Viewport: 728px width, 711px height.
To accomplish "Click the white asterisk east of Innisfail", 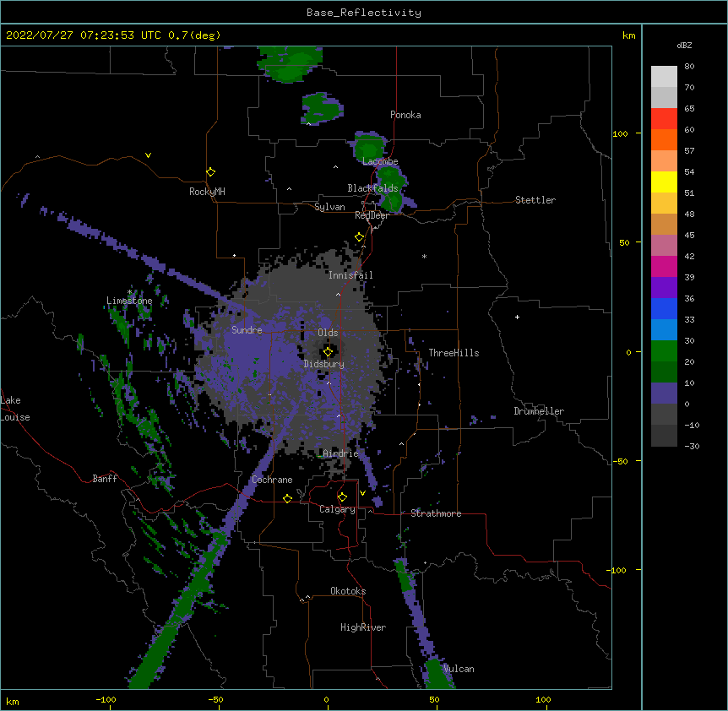I will pyautogui.click(x=424, y=256).
